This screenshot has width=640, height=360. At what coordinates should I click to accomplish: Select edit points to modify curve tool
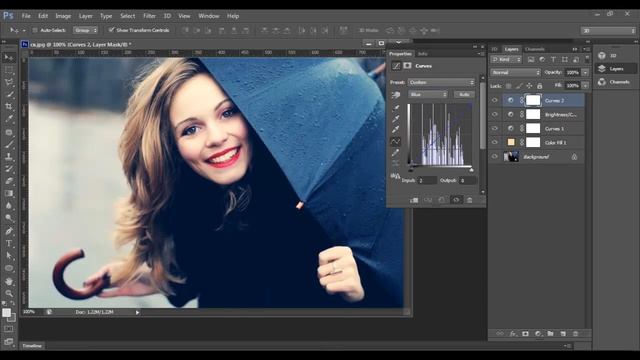point(396,142)
